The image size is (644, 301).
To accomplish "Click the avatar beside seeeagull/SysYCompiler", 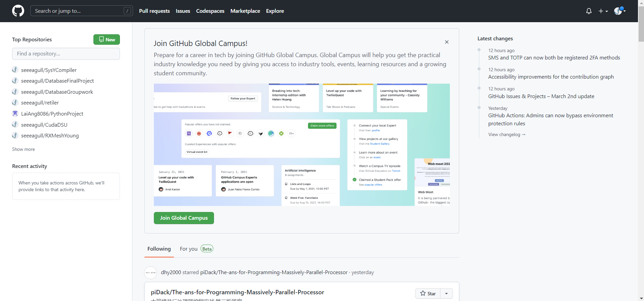I will [15, 70].
